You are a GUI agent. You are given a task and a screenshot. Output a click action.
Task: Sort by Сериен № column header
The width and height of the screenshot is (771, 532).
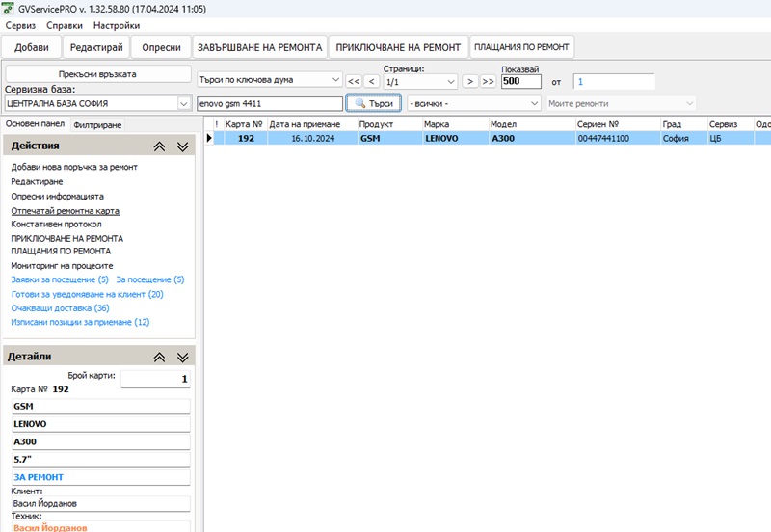(618, 124)
